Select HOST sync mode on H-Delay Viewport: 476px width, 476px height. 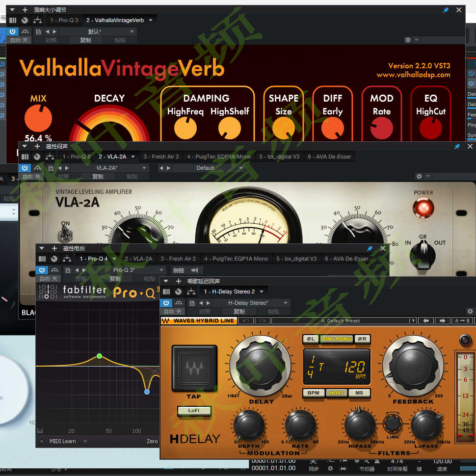point(336,393)
